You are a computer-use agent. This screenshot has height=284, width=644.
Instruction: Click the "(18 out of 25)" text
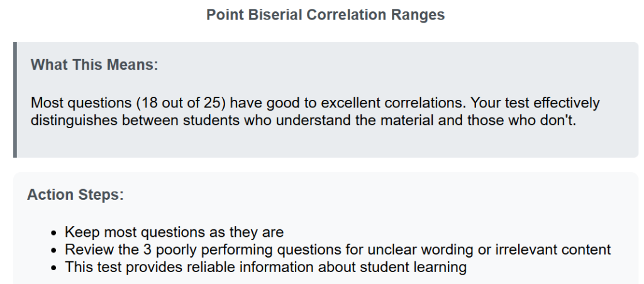181,102
